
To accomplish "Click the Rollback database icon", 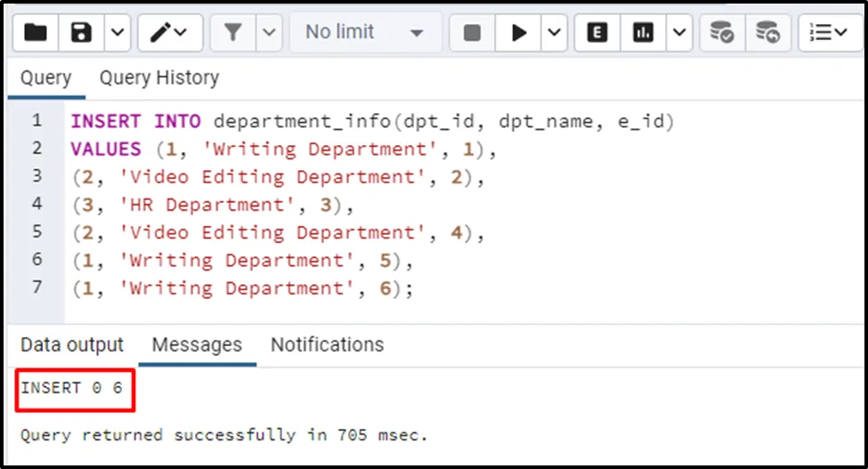I will click(767, 33).
